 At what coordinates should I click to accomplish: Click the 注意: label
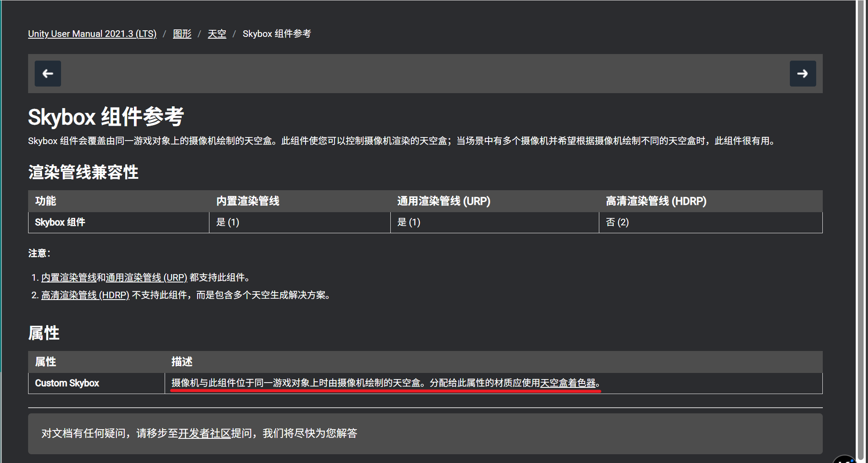pos(40,253)
